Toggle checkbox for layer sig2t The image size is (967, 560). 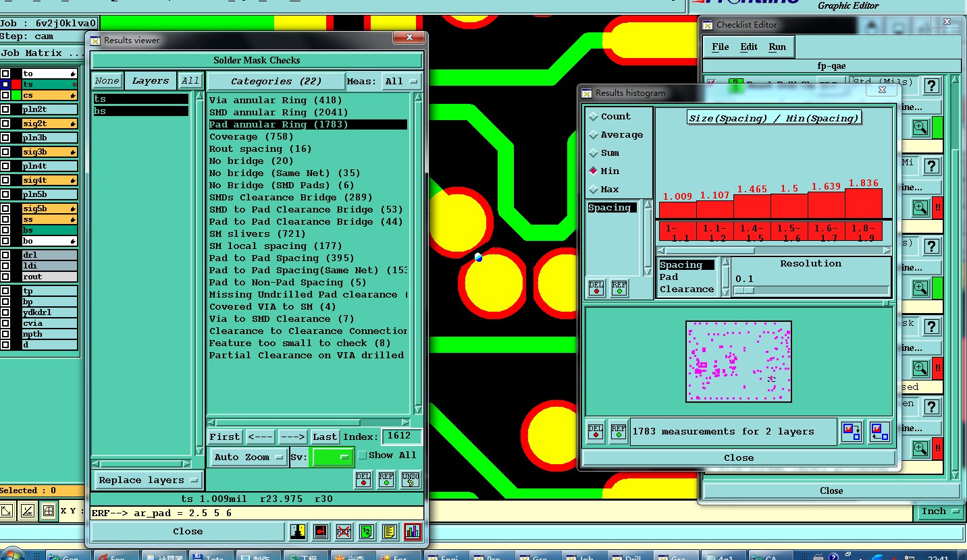point(5,123)
